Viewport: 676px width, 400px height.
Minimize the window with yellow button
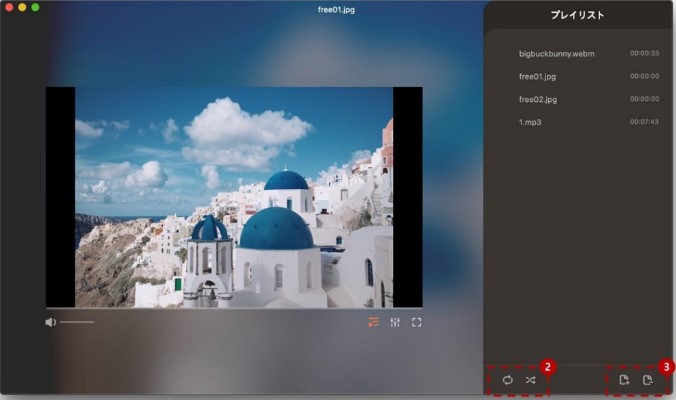coord(22,7)
